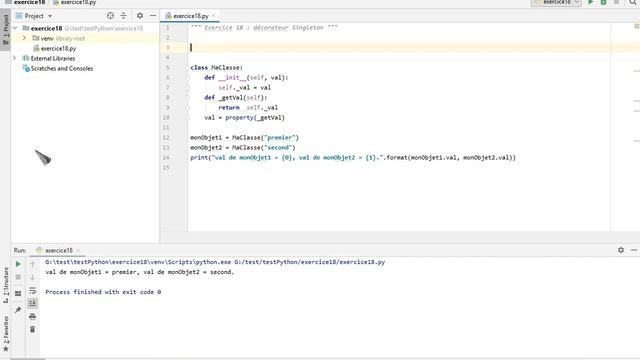Select exercice18.py file in Project tree

[x=58, y=48]
